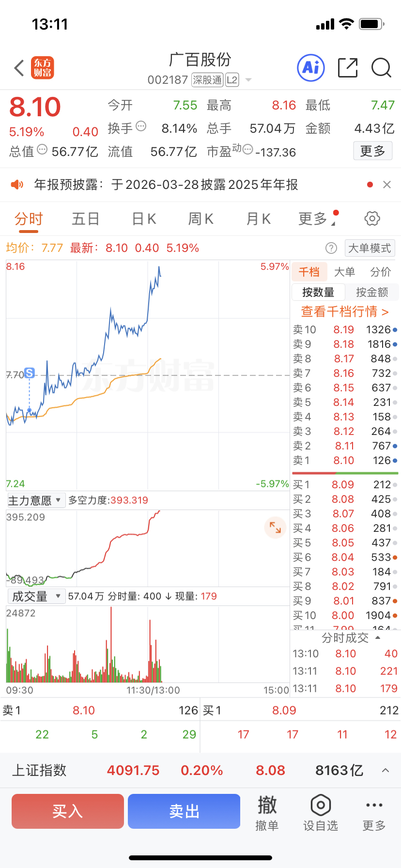Open chart settings gear icon
The height and width of the screenshot is (868, 401).
click(x=372, y=218)
